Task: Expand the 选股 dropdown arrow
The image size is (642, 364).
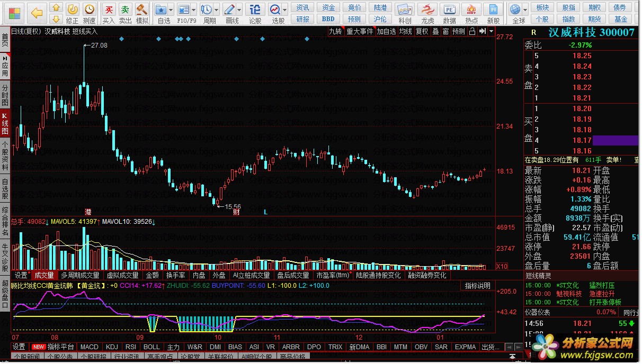Action: [x=285, y=10]
